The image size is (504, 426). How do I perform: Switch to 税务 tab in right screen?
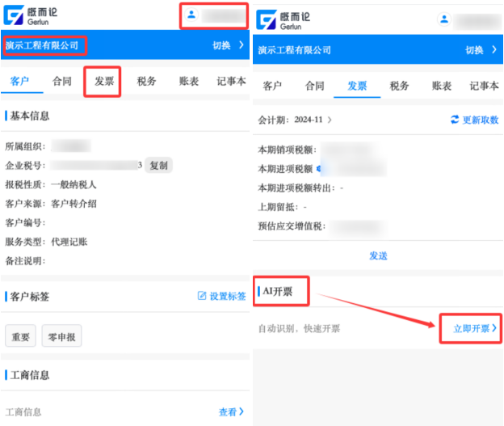tap(399, 86)
